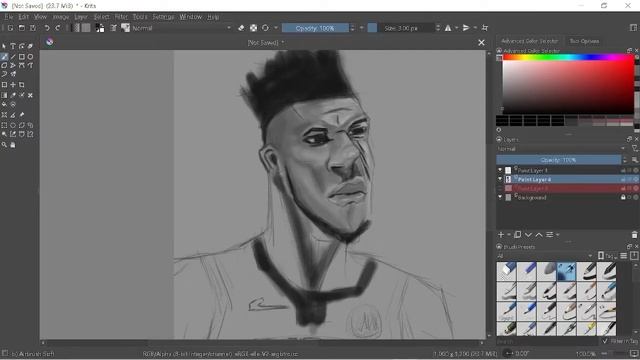Create a new document from toolbar
Image resolution: width=640 pixels, height=360 pixels.
(x=10, y=28)
